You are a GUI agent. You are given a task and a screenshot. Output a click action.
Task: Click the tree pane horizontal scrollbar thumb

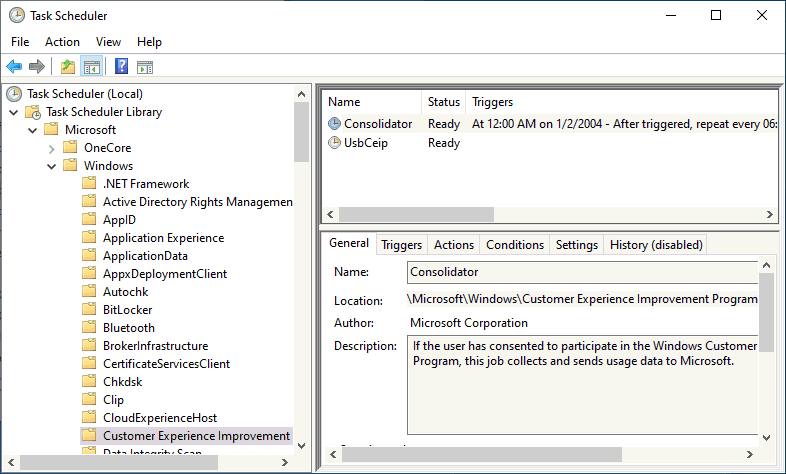point(119,462)
